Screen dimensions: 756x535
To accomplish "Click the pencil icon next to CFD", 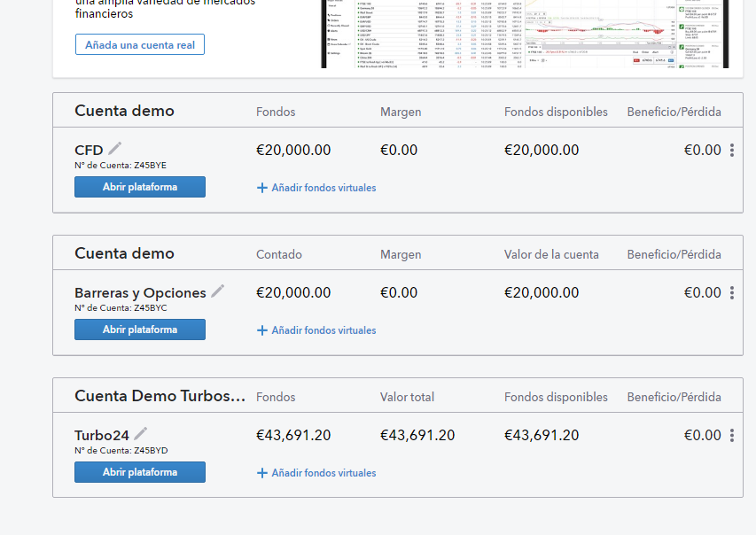I will click(115, 149).
